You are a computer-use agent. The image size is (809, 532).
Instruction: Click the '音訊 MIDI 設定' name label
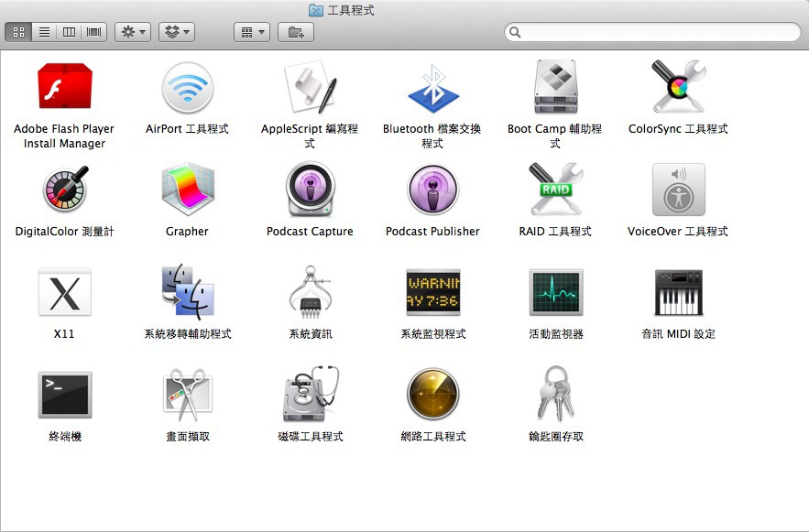[679, 333]
